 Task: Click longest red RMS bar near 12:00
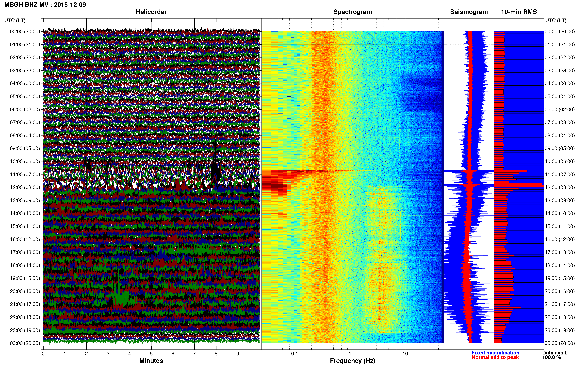pos(519,186)
